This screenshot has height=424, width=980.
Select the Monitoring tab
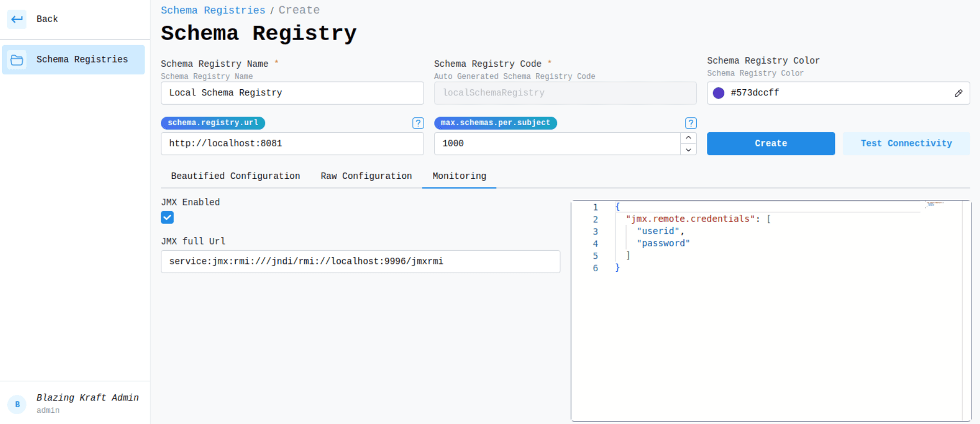[459, 176]
